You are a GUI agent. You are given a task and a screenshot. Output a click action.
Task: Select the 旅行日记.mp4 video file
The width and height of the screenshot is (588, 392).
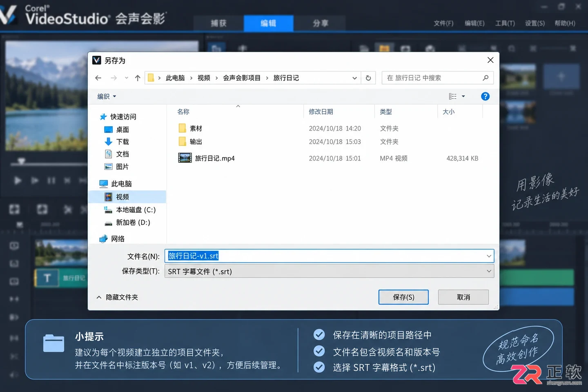point(207,158)
